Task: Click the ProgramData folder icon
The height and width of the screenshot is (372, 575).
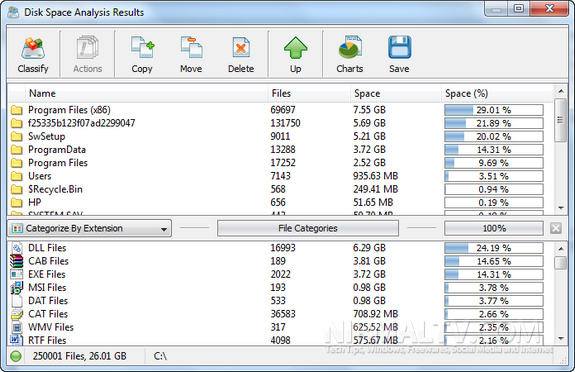Action: (x=16, y=149)
